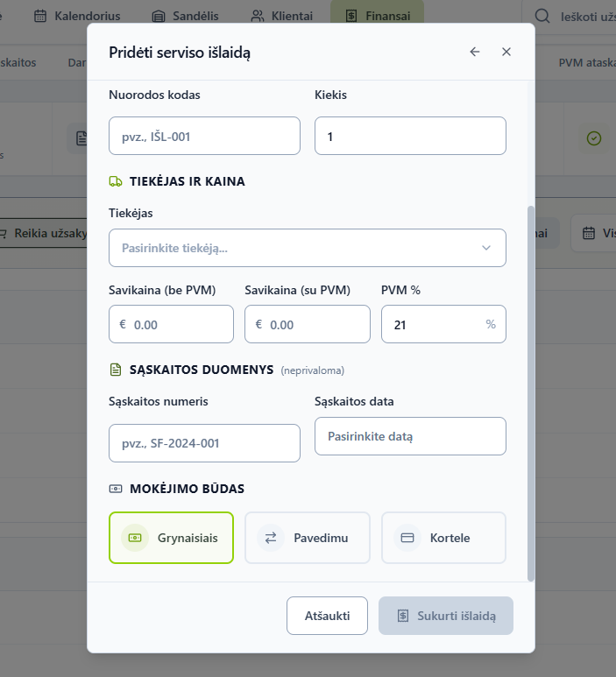Open the Sąskaitos data date picker
Screen dimensions: 616x677
click(410, 436)
